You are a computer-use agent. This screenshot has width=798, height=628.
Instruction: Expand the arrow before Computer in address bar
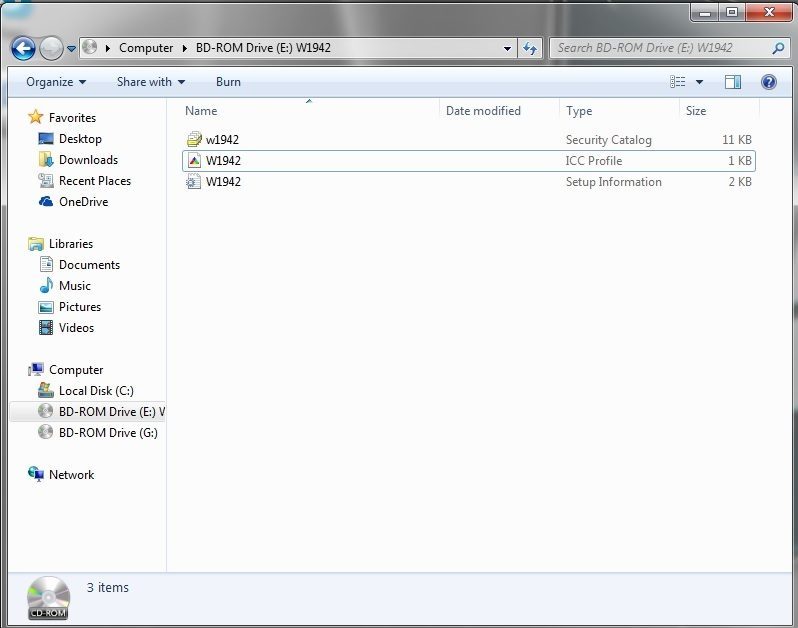[108, 48]
